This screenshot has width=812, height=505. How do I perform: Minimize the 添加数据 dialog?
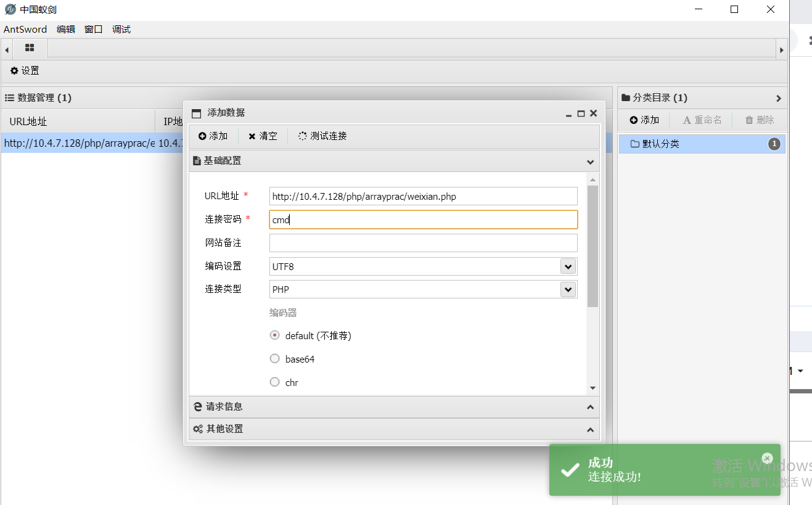coord(569,115)
